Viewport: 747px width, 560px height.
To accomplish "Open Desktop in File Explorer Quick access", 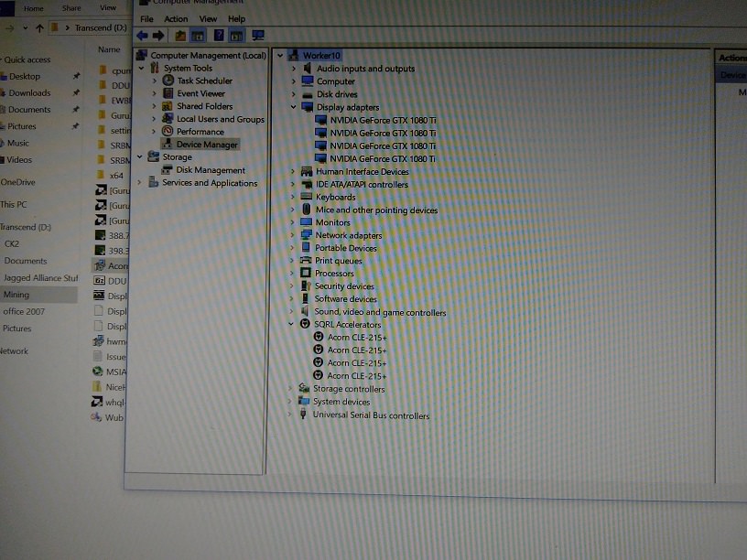I will (x=25, y=76).
